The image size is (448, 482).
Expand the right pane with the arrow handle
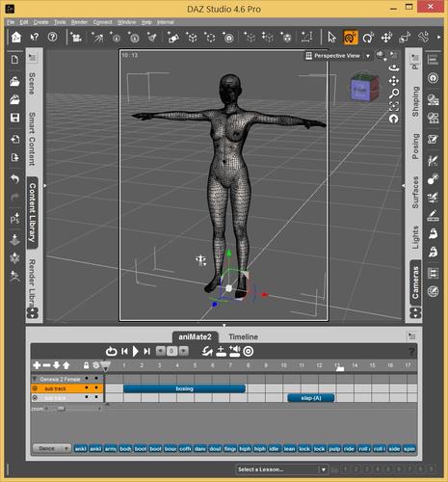click(403, 185)
